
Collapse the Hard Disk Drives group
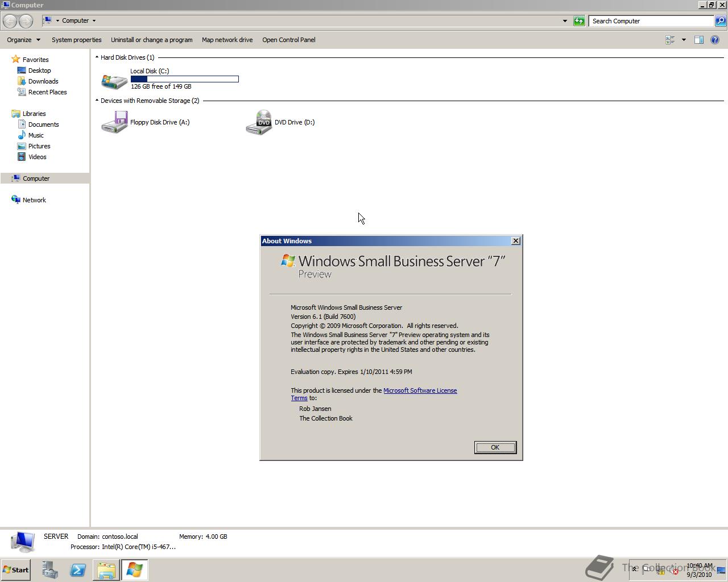point(97,57)
